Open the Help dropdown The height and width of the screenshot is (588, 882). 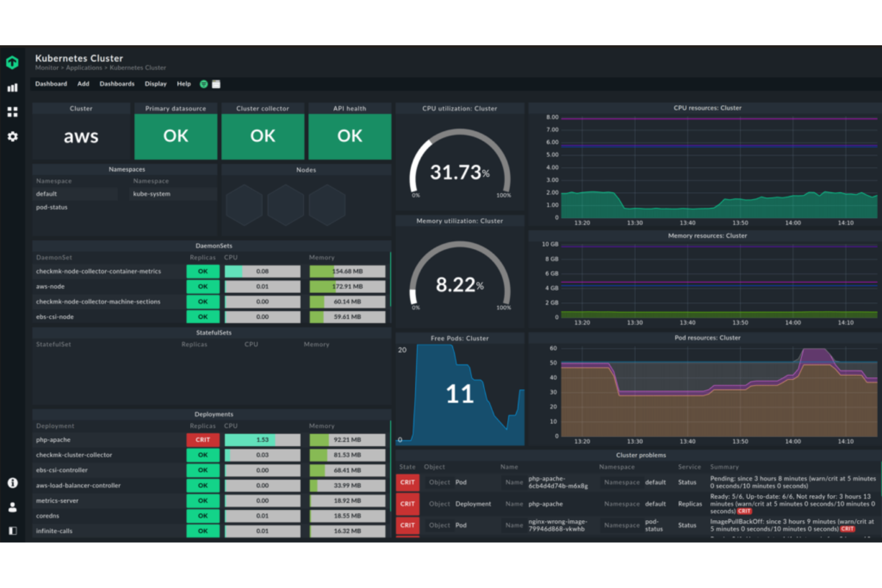(x=184, y=84)
